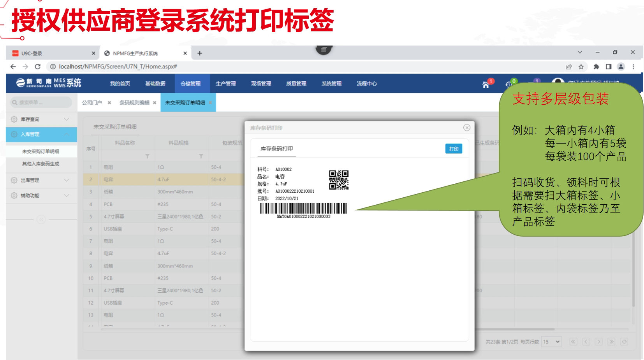Collapse the sidebar with the double-arrow icon
The image size is (644, 360).
41,220
